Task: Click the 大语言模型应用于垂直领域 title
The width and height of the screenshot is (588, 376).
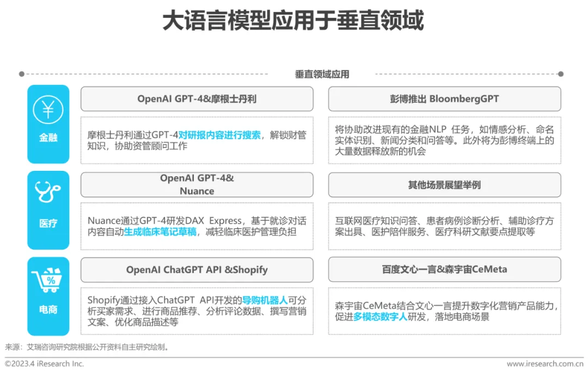Action: [293, 20]
